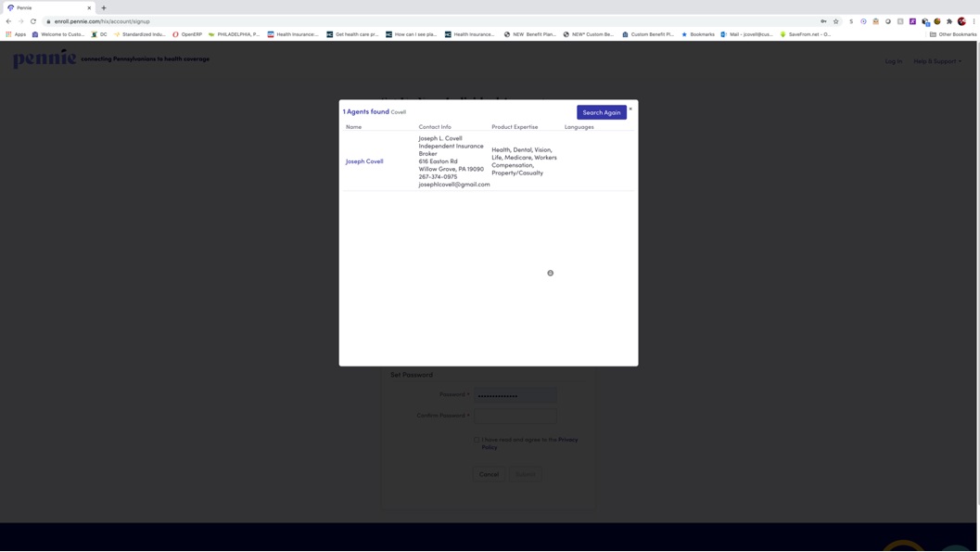Click the 'Willow Grove, PA 19090' text
This screenshot has height=552, width=980.
tap(452, 169)
